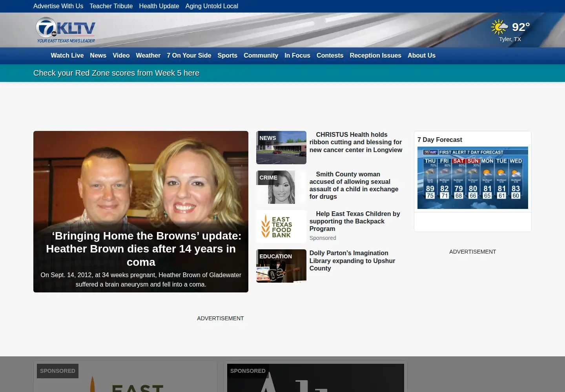565x392 pixels.
Task: Click the CRIME category label
Action: pyautogui.click(x=268, y=178)
